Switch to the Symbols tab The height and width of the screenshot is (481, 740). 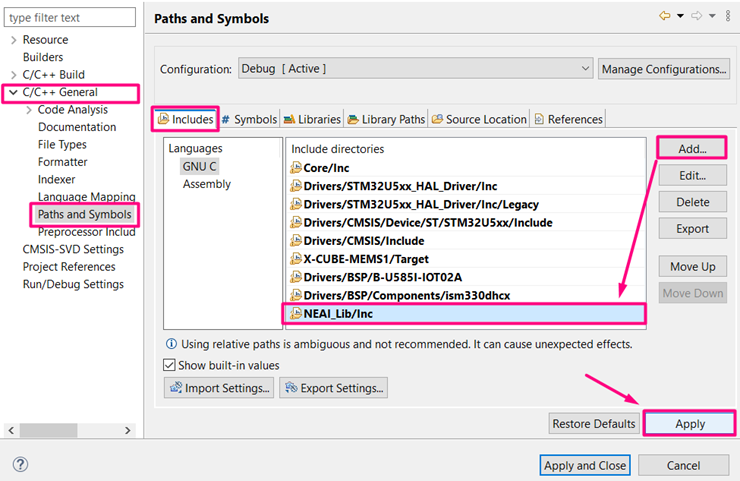click(x=249, y=119)
